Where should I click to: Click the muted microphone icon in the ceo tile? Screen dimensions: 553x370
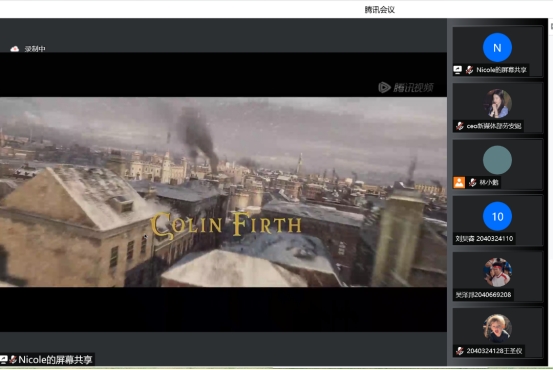pyautogui.click(x=460, y=126)
